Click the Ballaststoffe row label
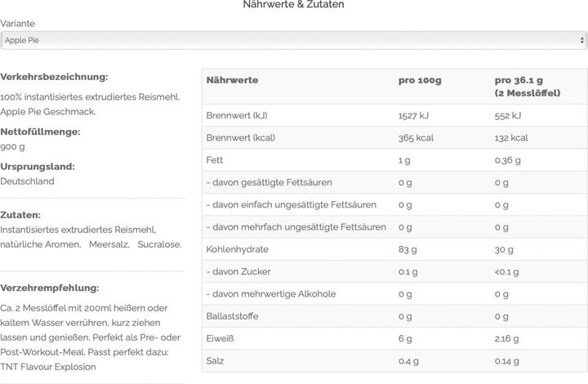 tap(232, 316)
